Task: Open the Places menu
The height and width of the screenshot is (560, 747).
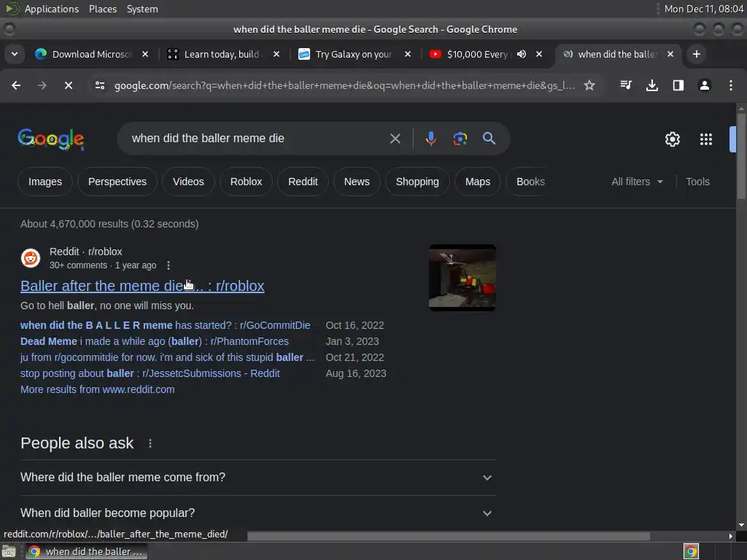Action: click(x=102, y=9)
